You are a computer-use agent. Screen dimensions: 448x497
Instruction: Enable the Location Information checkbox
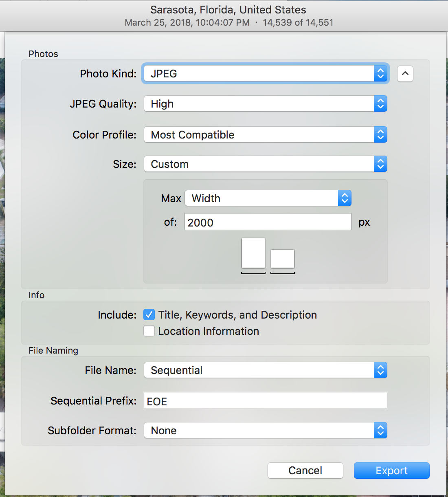[149, 331]
